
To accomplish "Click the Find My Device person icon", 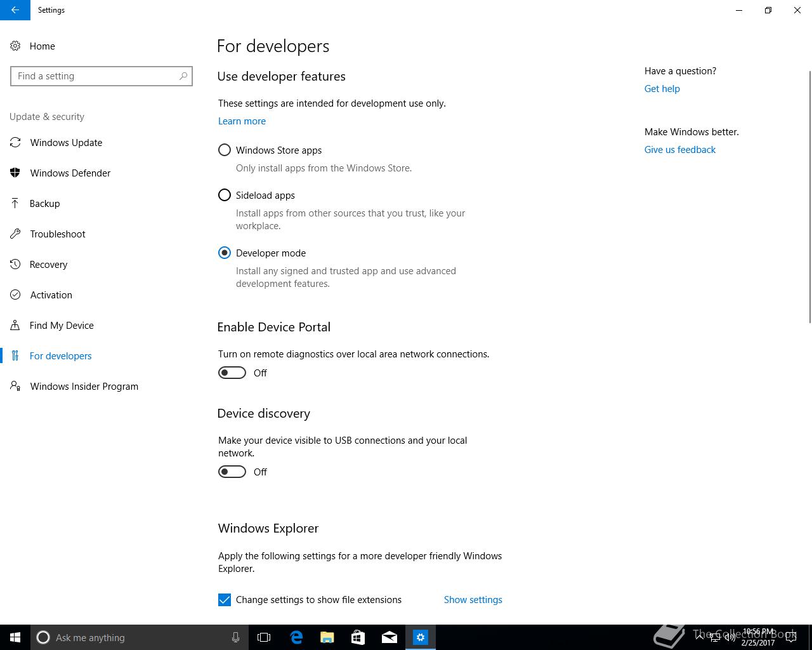I will (15, 325).
